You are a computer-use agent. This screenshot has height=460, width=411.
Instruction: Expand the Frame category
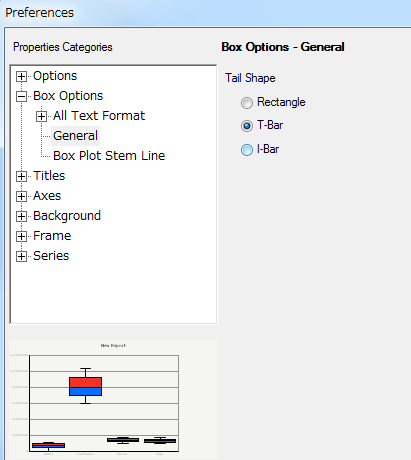tap(21, 236)
